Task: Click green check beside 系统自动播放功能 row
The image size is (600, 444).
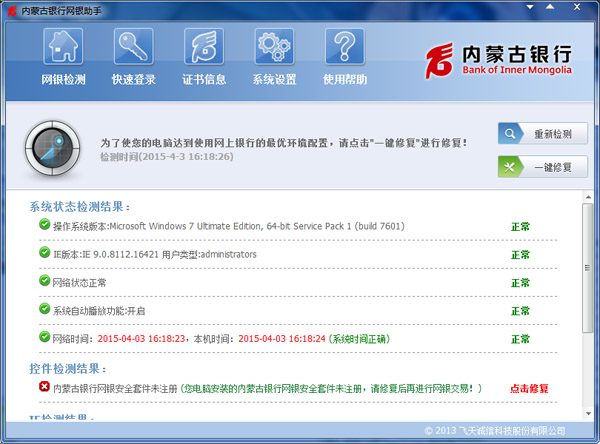Action: coord(44,309)
